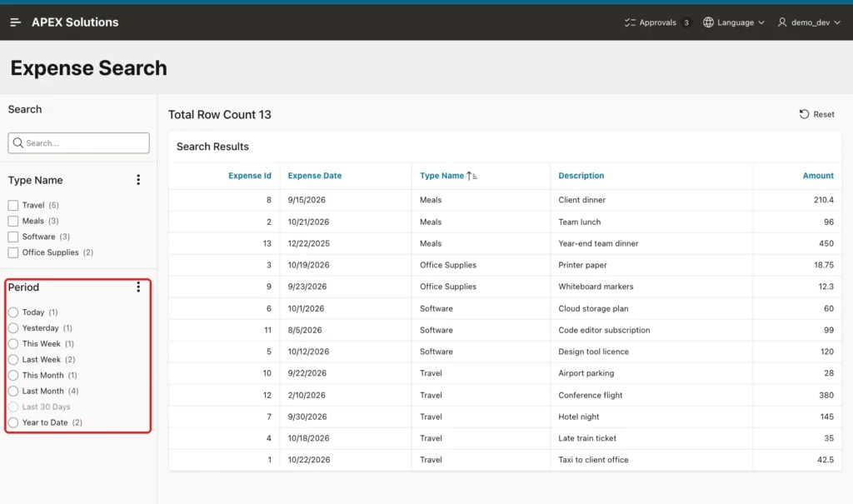The height and width of the screenshot is (504, 853).
Task: Sort by the Description column header
Action: [x=581, y=176]
